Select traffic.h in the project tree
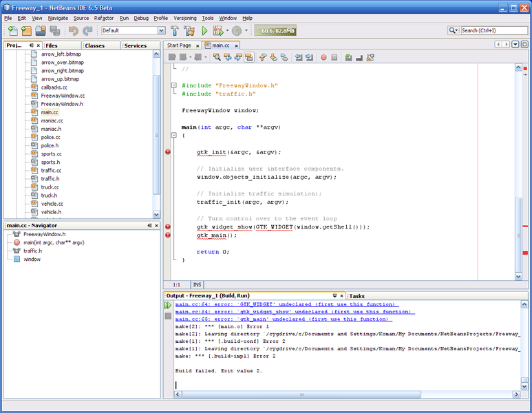The width and height of the screenshot is (532, 413). (x=50, y=179)
